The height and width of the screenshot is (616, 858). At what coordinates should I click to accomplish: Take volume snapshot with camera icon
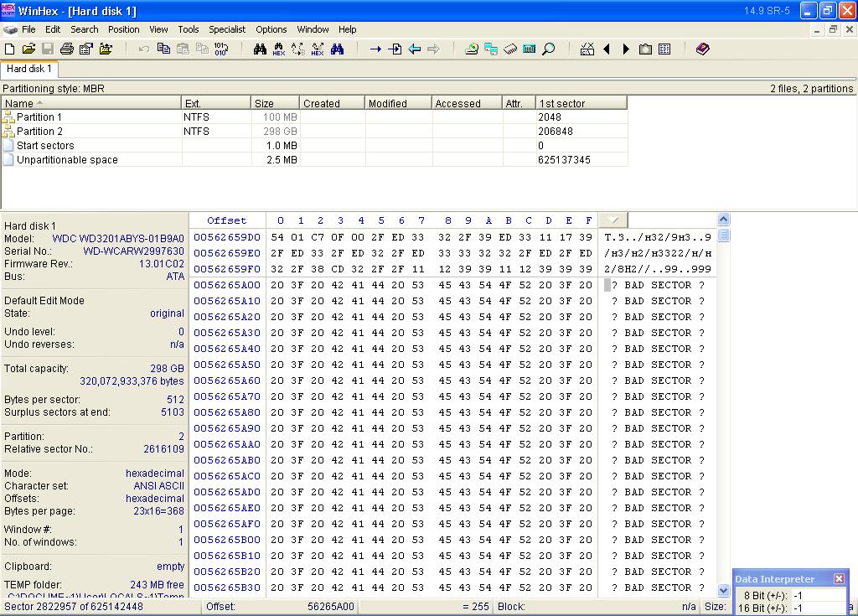coord(646,49)
